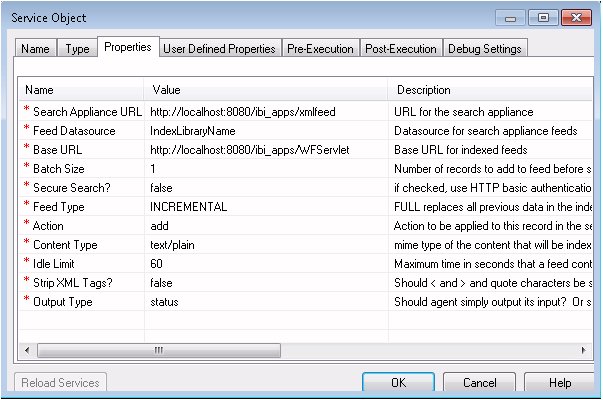
Task: Select the Secure Search? name cell
Action: [82, 188]
